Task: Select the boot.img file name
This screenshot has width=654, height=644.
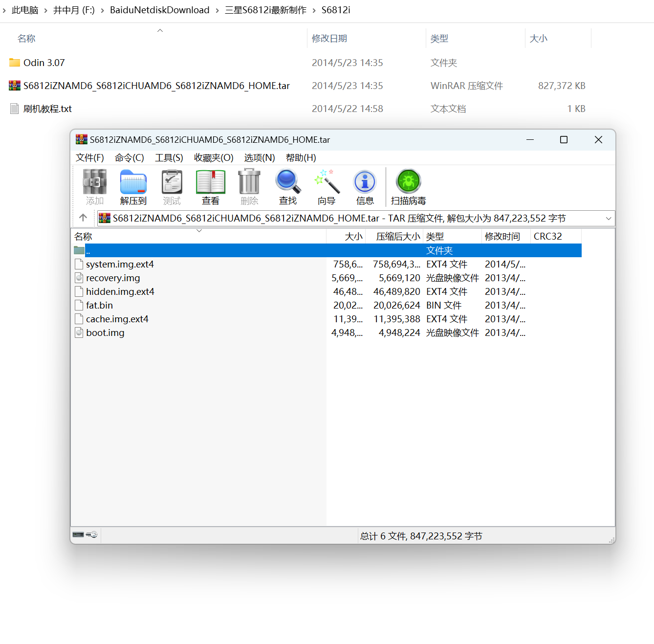Action: pos(105,333)
